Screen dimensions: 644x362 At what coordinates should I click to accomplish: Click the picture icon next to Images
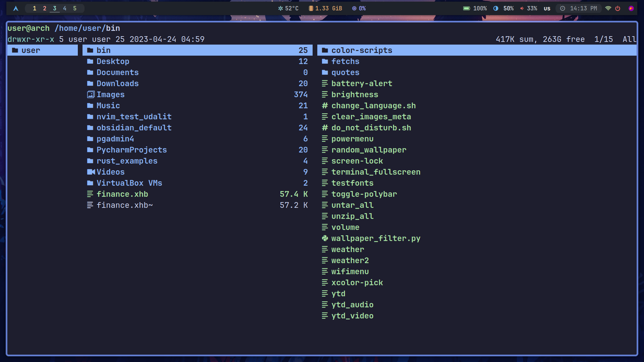(91, 95)
